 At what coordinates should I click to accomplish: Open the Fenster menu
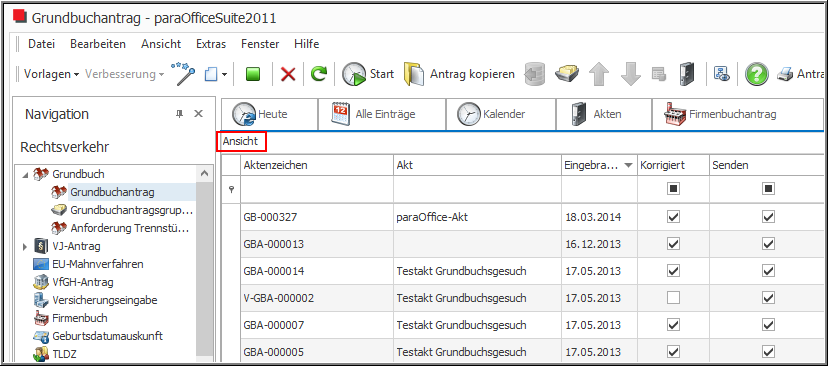[260, 44]
